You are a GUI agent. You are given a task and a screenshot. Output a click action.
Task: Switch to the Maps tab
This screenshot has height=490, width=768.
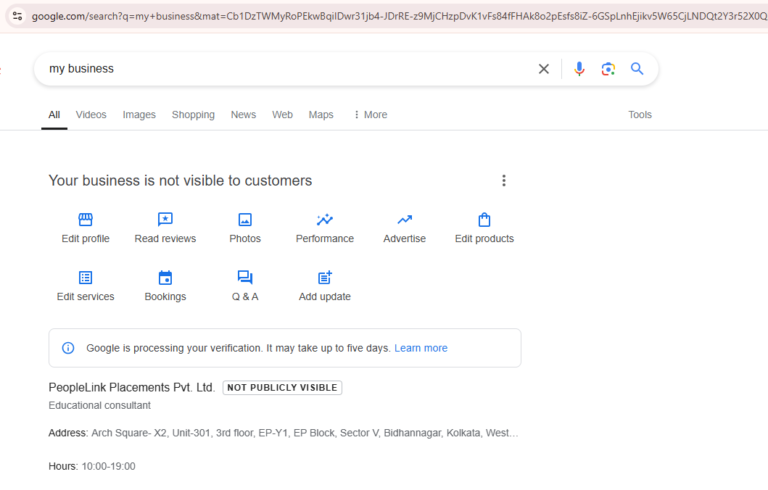tap(321, 115)
